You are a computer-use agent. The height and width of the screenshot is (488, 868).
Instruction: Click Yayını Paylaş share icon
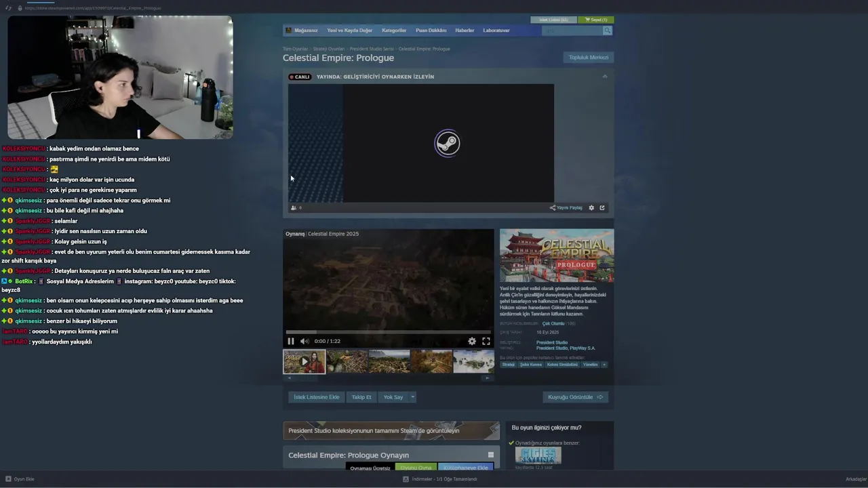click(x=553, y=208)
